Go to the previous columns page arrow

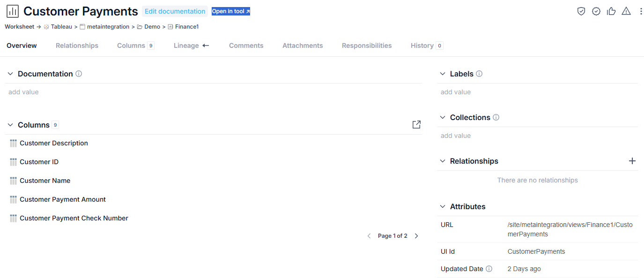369,236
